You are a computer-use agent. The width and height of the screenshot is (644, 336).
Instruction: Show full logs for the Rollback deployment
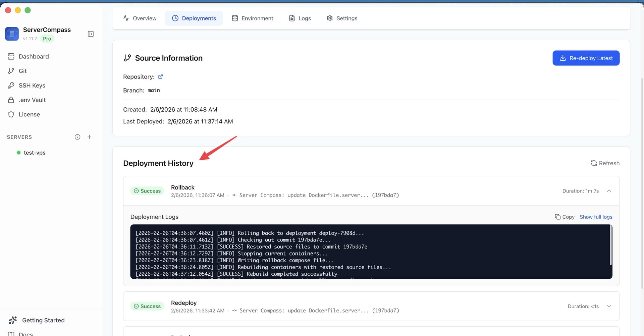(x=596, y=217)
